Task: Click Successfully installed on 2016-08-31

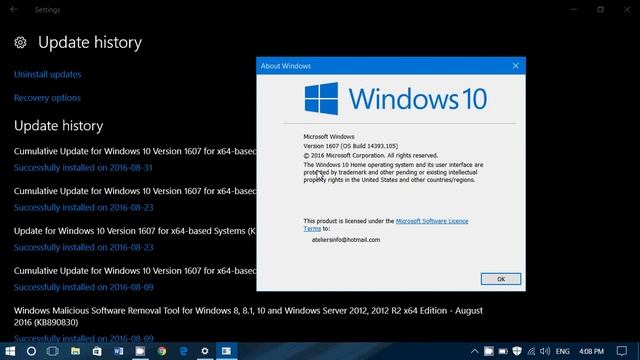Action: pos(83,168)
